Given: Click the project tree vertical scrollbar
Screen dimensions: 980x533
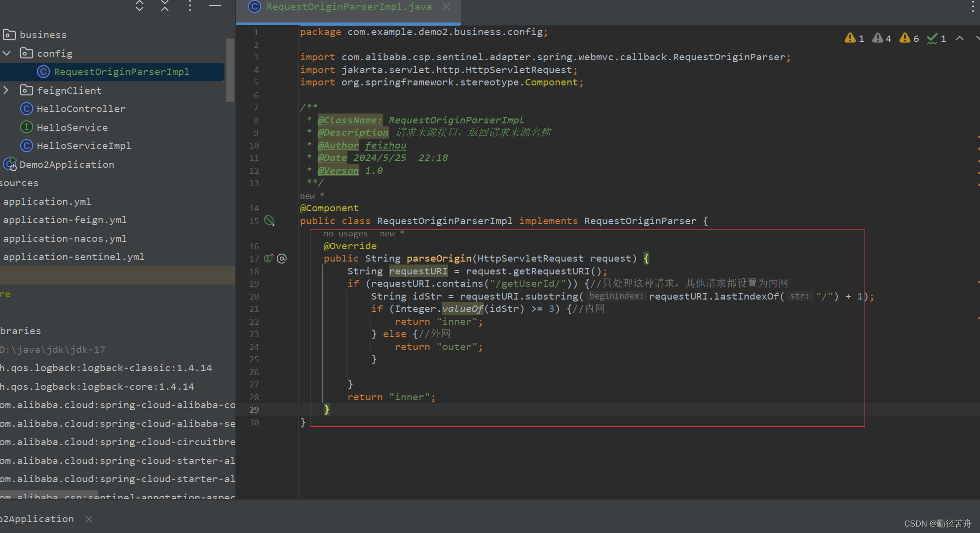Looking at the screenshot, I should [x=230, y=70].
